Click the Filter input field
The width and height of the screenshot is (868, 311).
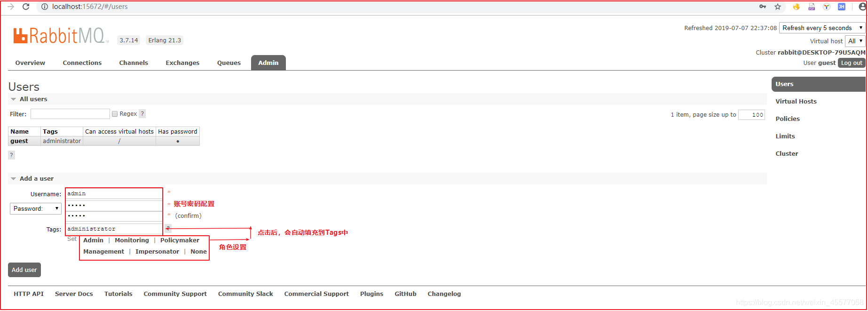coord(70,114)
